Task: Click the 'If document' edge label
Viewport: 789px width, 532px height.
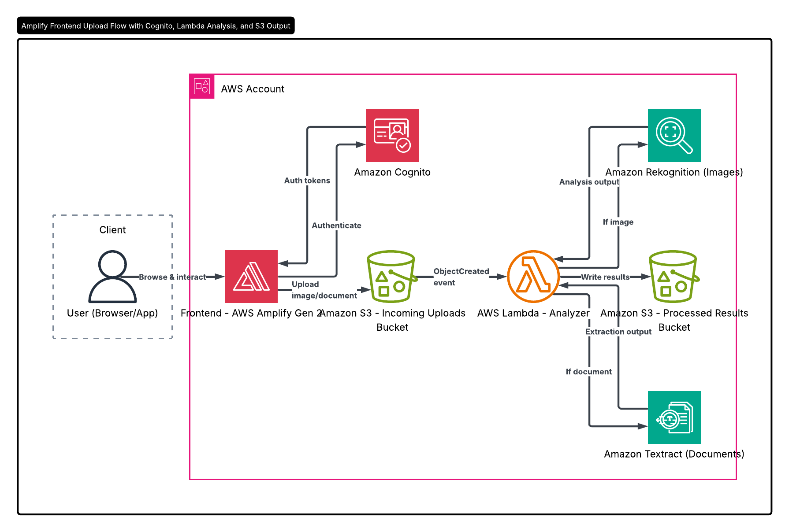Action: pos(589,372)
